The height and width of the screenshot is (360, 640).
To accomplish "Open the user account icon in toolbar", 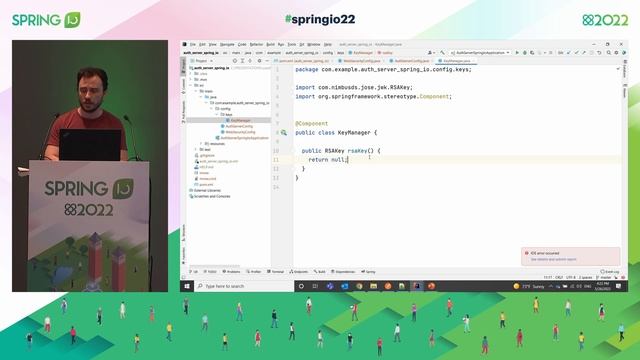I will click(430, 53).
